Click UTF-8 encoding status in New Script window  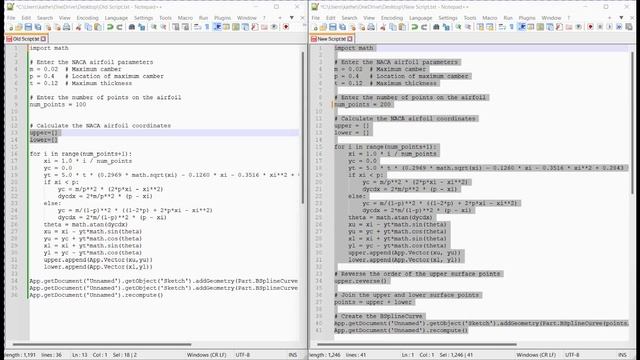[572, 355]
